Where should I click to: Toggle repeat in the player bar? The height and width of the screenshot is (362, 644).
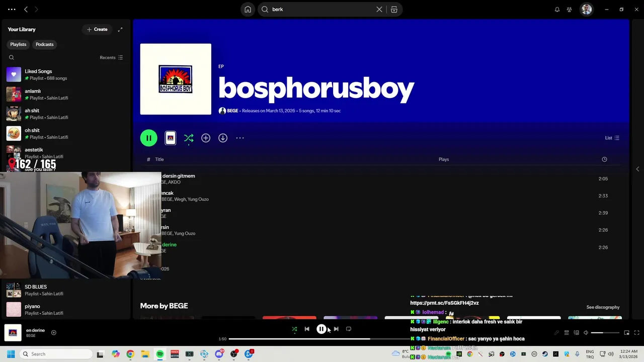tap(349, 329)
